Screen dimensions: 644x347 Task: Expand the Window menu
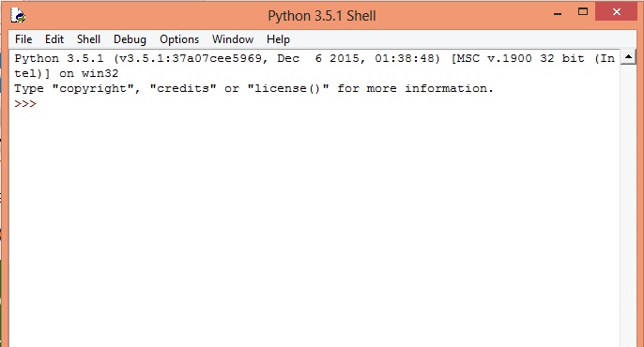pyautogui.click(x=233, y=39)
